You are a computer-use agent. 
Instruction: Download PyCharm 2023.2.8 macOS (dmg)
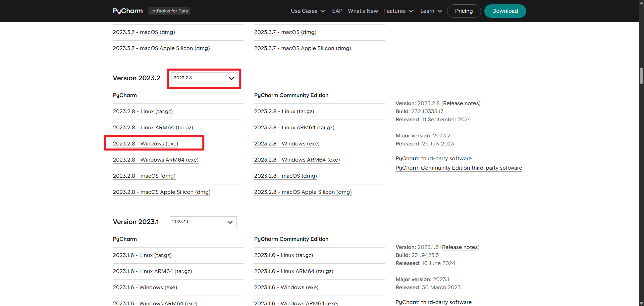click(144, 176)
